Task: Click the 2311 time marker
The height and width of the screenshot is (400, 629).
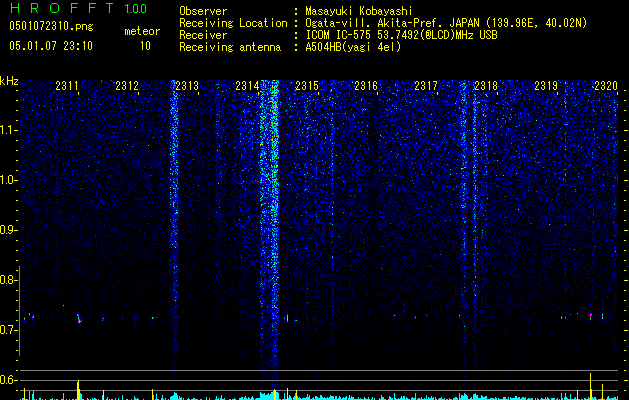Action: pyautogui.click(x=67, y=86)
